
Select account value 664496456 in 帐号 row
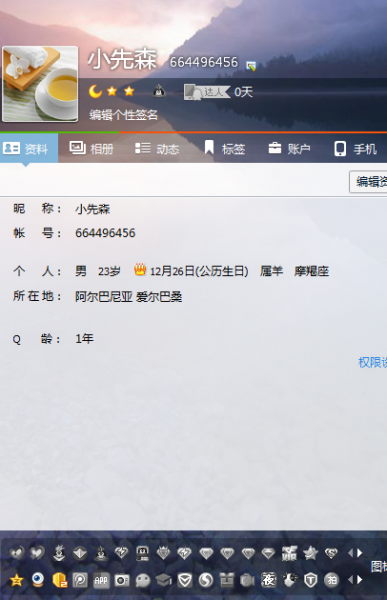pos(105,233)
